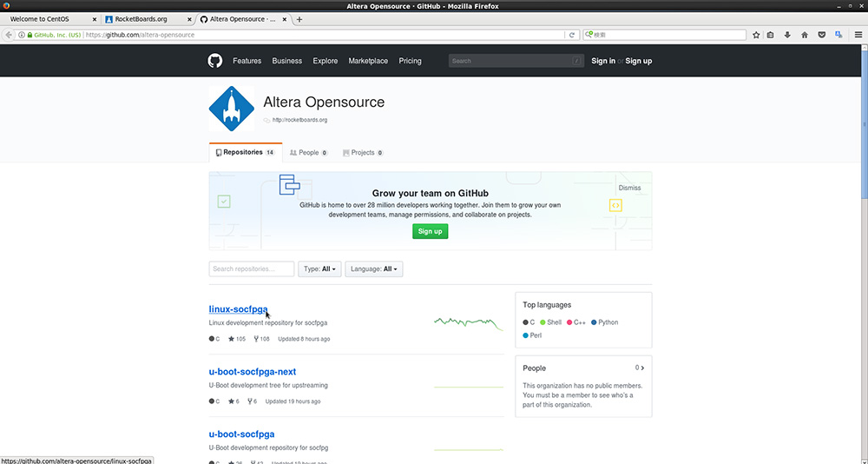Click green padlock GitHub, Inc. identity
868x464 pixels.
54,35
